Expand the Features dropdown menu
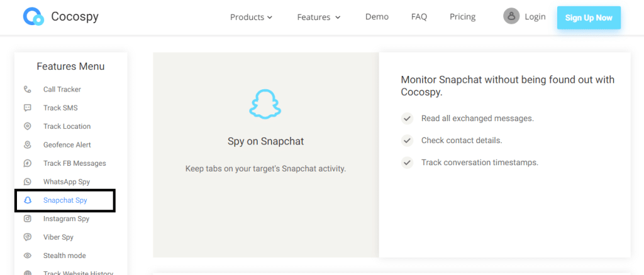Image resolution: width=644 pixels, height=275 pixels. pos(319,17)
